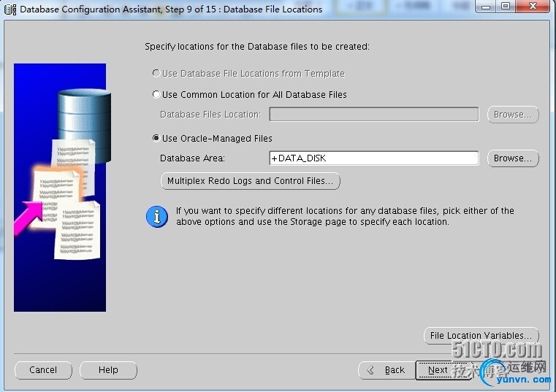Maximize the Database Configuration Assistant window

tap(506, 7)
